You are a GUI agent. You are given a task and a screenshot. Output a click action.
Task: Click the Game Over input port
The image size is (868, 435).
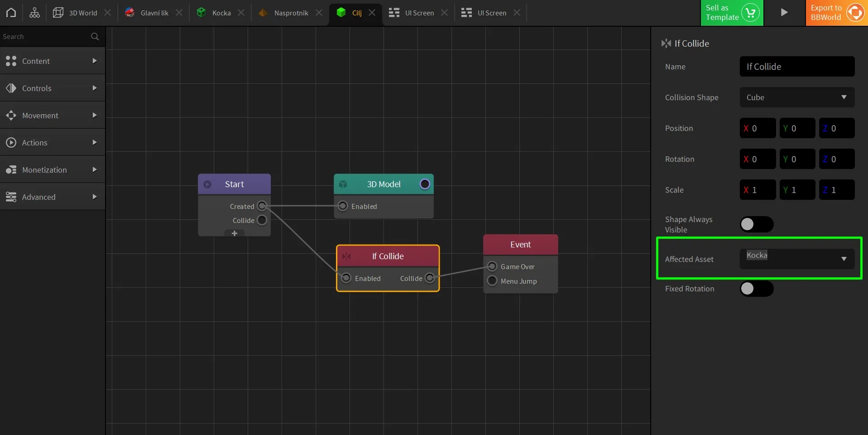[492, 266]
